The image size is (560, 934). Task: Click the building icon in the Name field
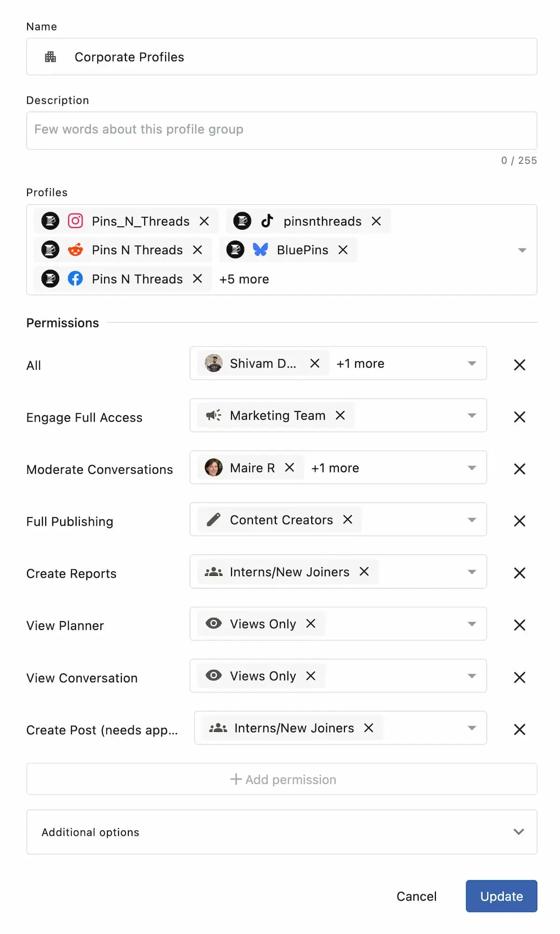(x=50, y=57)
